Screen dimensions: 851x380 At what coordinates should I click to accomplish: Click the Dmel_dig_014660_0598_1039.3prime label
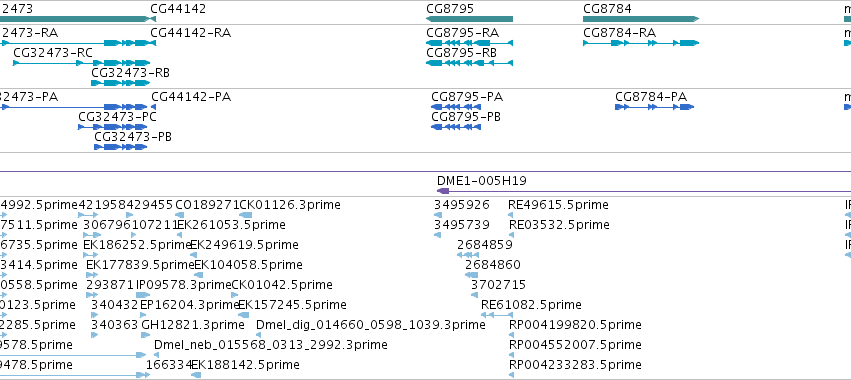371,325
